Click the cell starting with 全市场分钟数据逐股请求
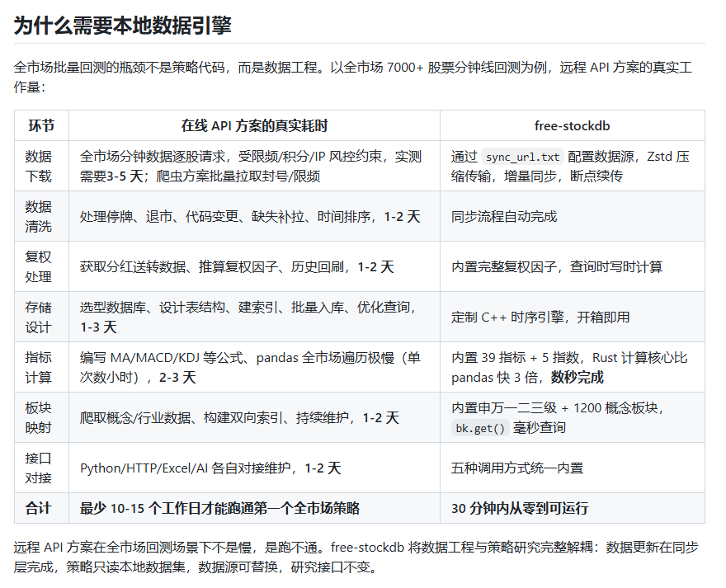Screen dimensions: 726x588 (254, 167)
